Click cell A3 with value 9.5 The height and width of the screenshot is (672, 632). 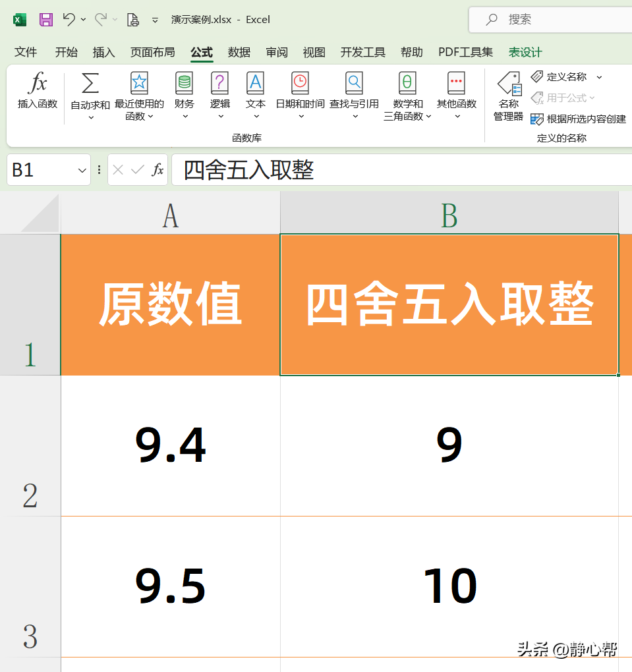pyautogui.click(x=171, y=587)
